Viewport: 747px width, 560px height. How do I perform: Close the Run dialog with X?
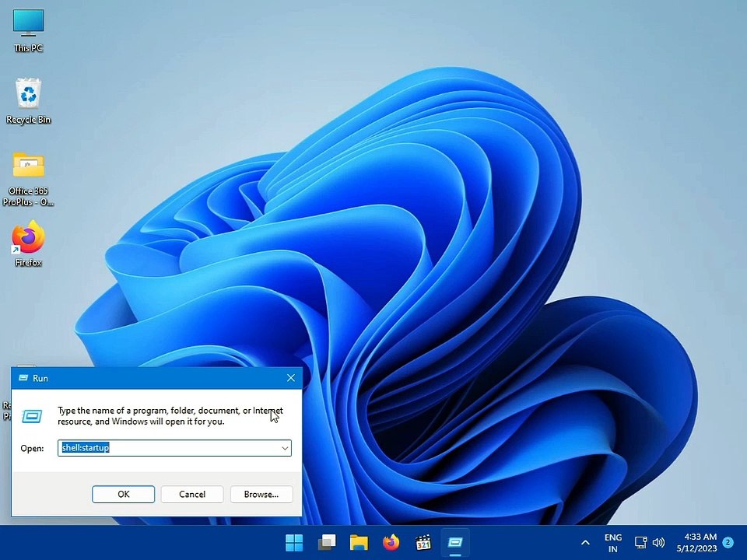[x=290, y=378]
